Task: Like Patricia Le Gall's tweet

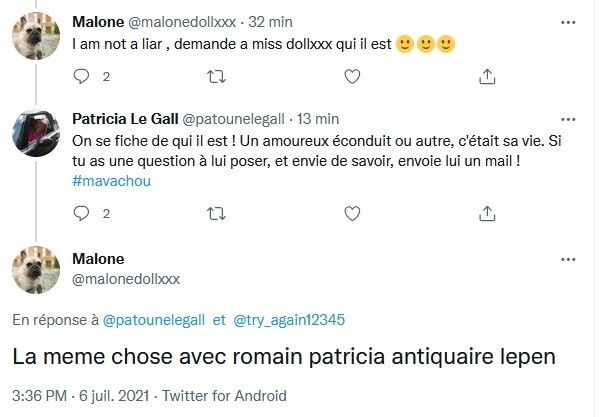Action: coord(351,212)
